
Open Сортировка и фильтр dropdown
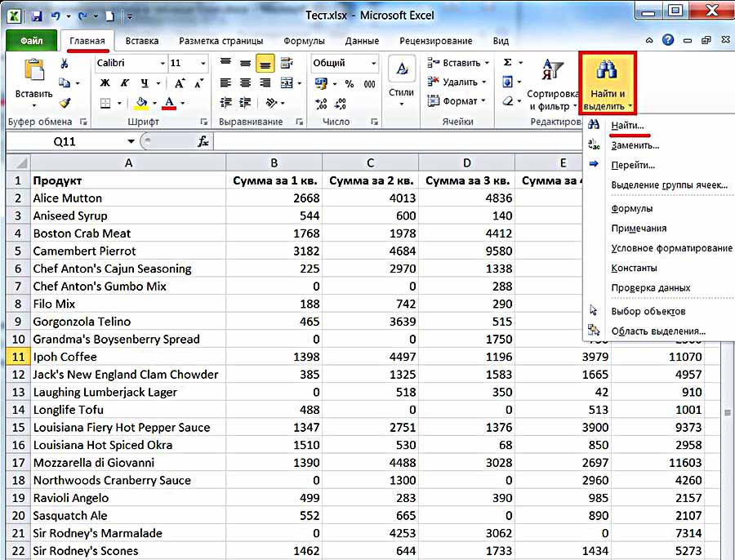[552, 84]
